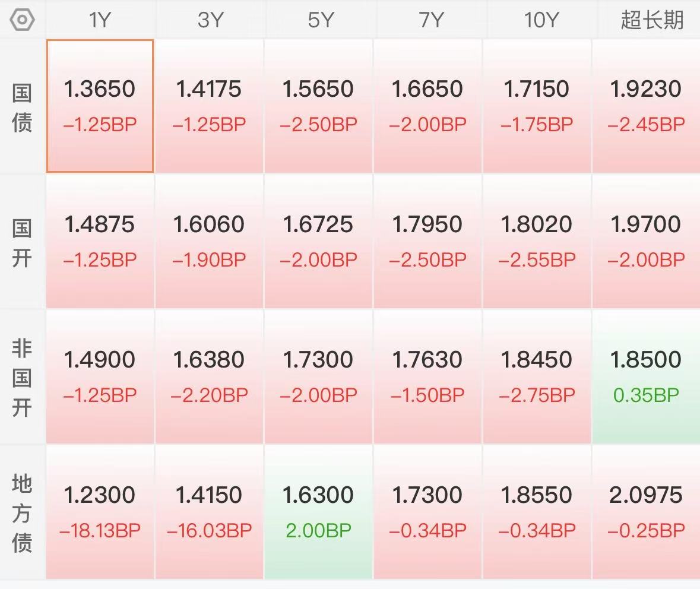Open the 国债 row label

click(x=22, y=107)
